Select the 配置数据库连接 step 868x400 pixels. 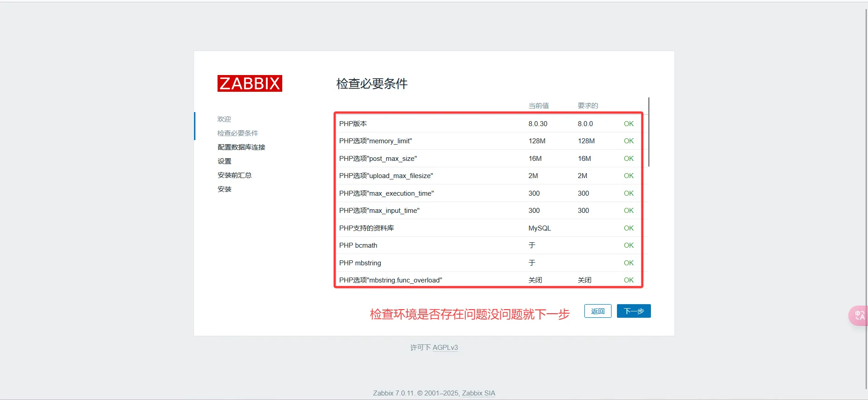coord(242,147)
